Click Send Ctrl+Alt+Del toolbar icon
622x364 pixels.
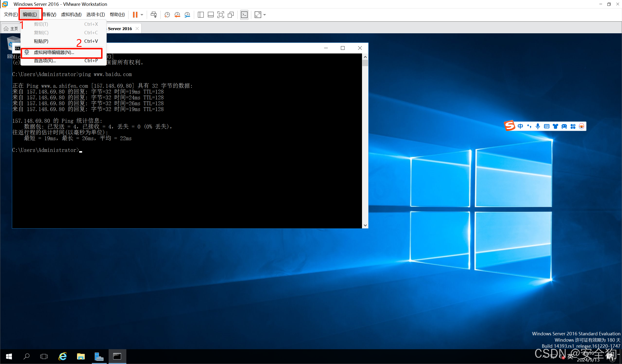pyautogui.click(x=154, y=15)
